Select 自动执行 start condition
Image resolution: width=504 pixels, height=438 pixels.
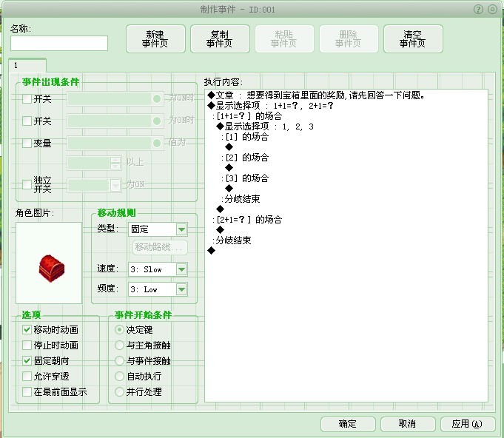[119, 376]
